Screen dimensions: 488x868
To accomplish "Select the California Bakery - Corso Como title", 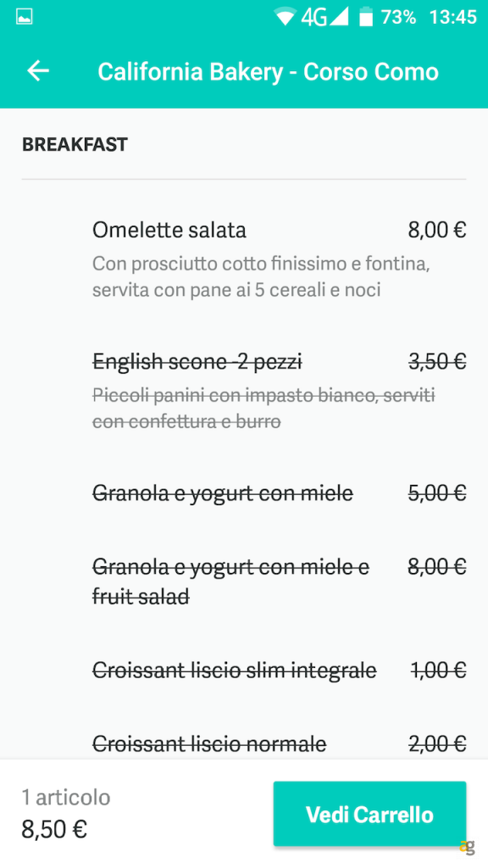I will click(x=269, y=71).
